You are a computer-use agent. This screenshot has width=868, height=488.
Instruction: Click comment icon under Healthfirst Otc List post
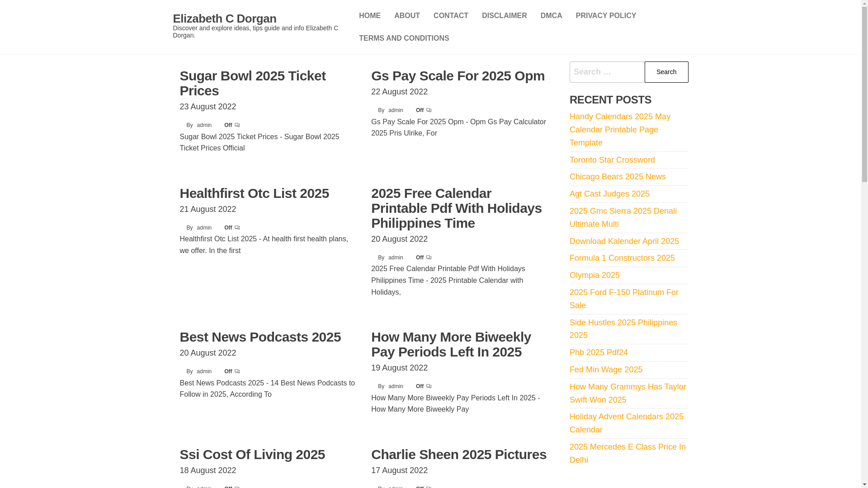(x=237, y=228)
